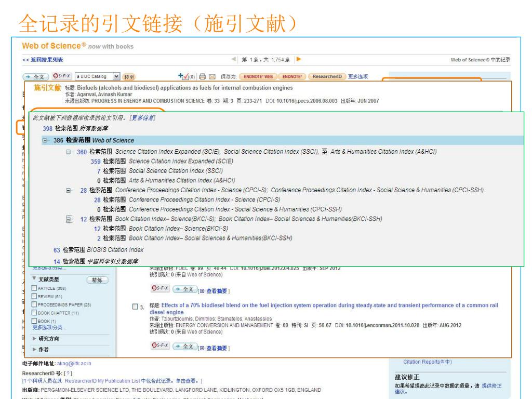Click email akag@iitk.ac.in
This screenshot has height=399, width=532.
(74, 363)
